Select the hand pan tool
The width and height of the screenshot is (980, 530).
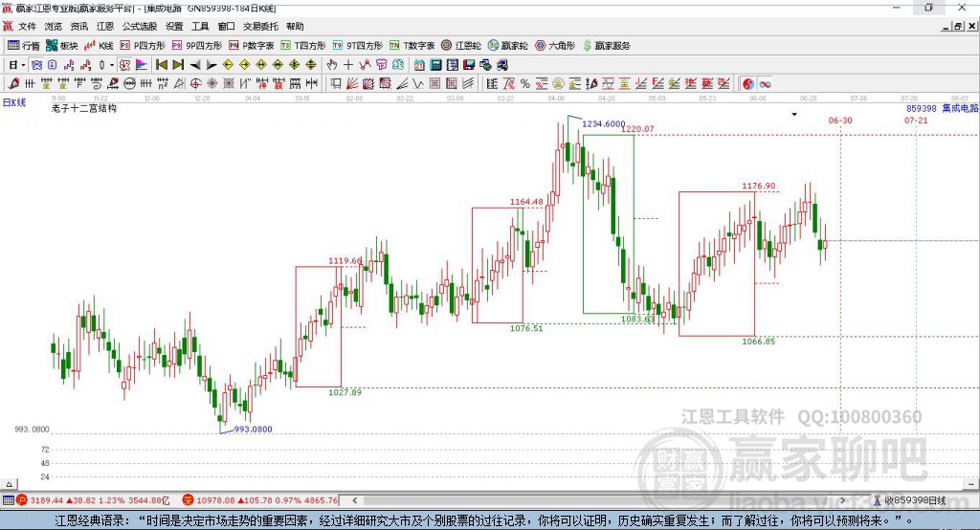pos(332,65)
